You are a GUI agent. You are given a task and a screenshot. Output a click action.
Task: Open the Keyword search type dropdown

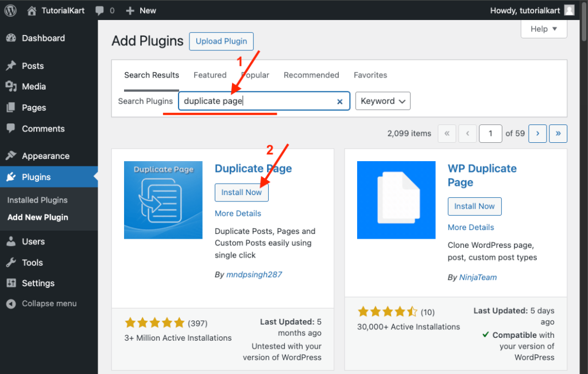(383, 101)
